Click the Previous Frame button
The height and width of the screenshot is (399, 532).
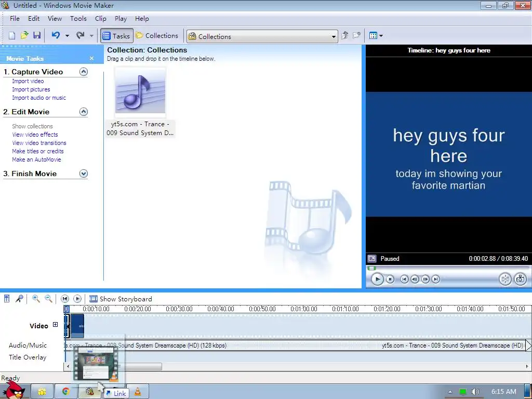pos(415,279)
